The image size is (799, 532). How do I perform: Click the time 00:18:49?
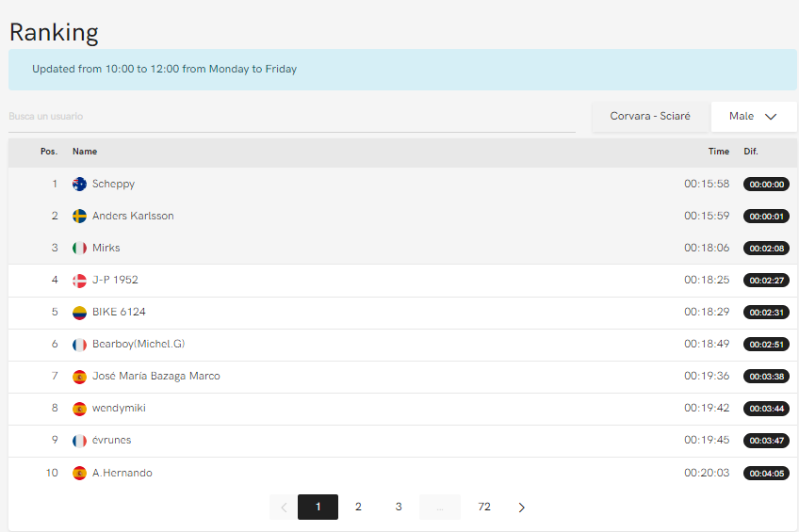(707, 344)
